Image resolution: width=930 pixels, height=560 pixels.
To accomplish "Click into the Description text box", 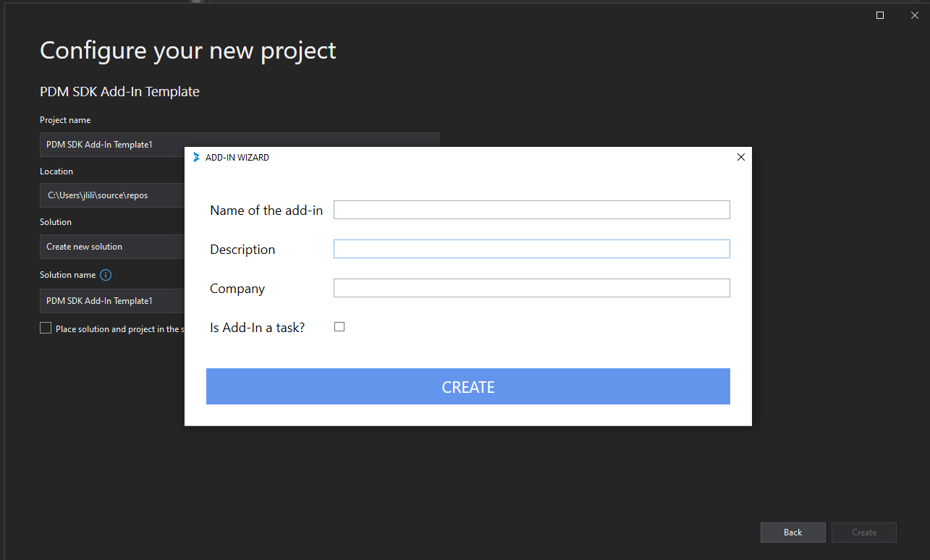I will 531,249.
